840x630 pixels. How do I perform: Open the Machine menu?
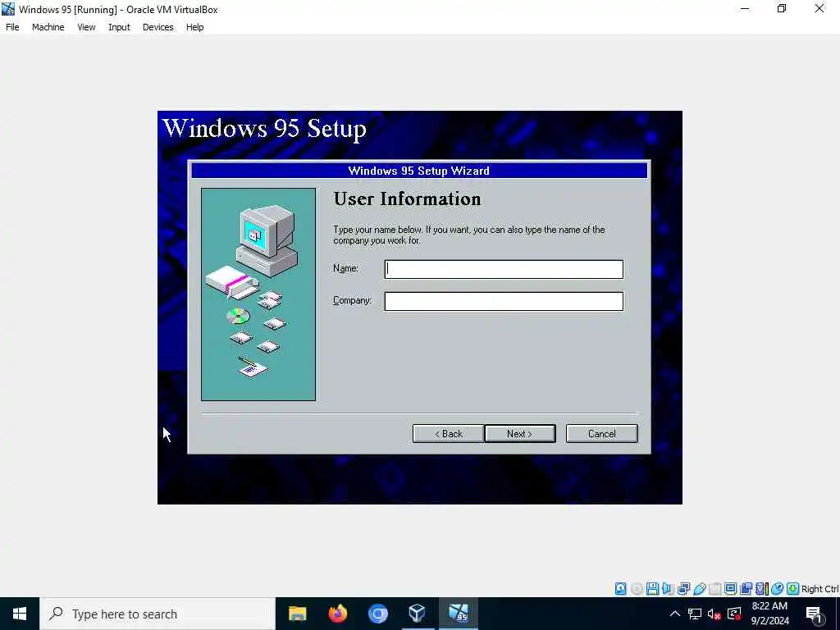[48, 27]
